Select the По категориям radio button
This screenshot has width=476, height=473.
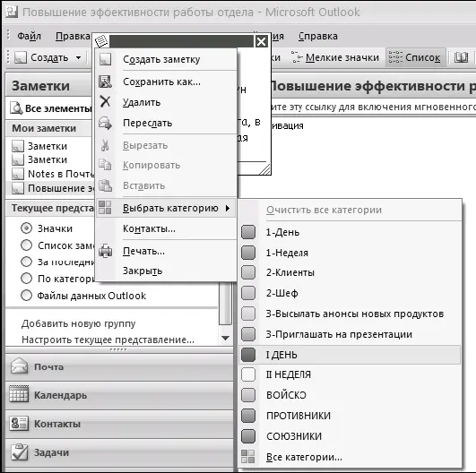tap(26, 279)
